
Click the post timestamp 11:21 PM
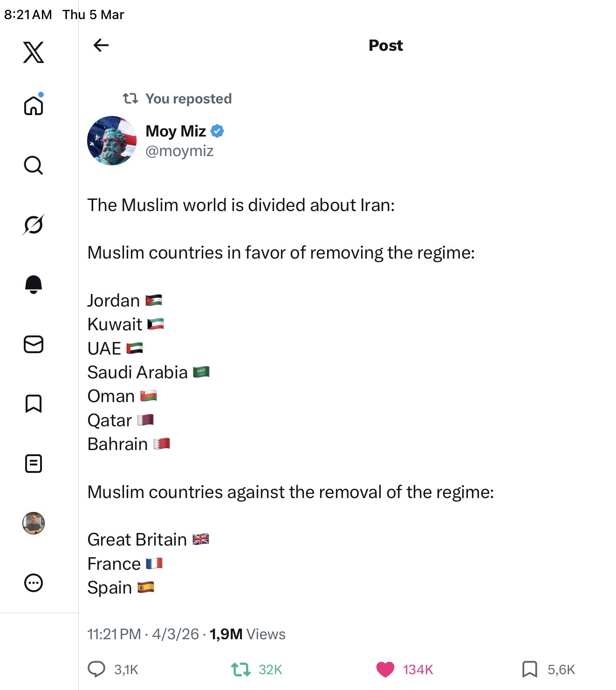pos(114,634)
